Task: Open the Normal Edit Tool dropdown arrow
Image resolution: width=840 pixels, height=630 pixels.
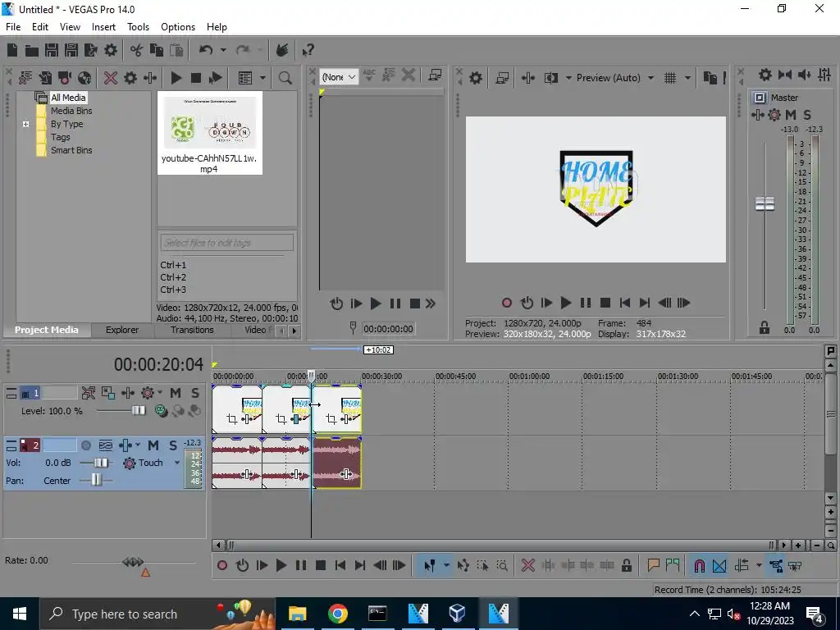Action: 446,566
